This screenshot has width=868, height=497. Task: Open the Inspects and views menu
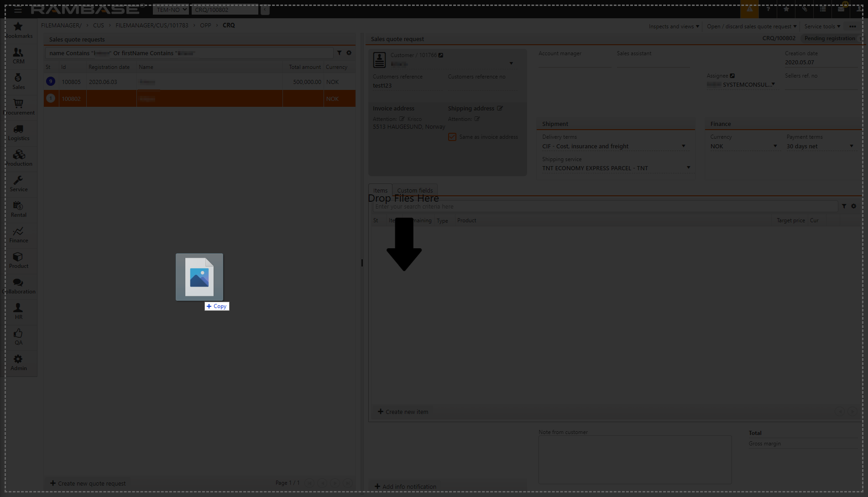674,26
